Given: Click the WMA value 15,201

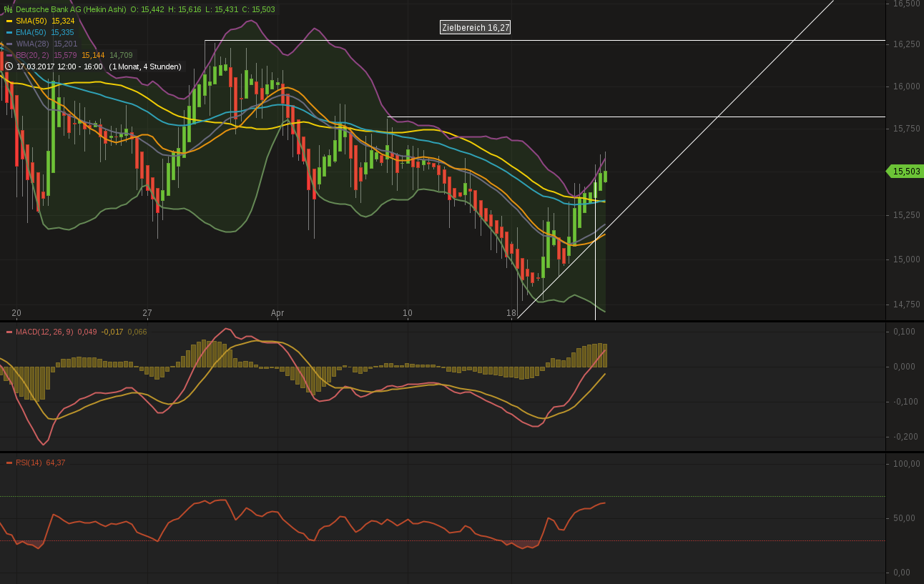Looking at the screenshot, I should pos(65,44).
